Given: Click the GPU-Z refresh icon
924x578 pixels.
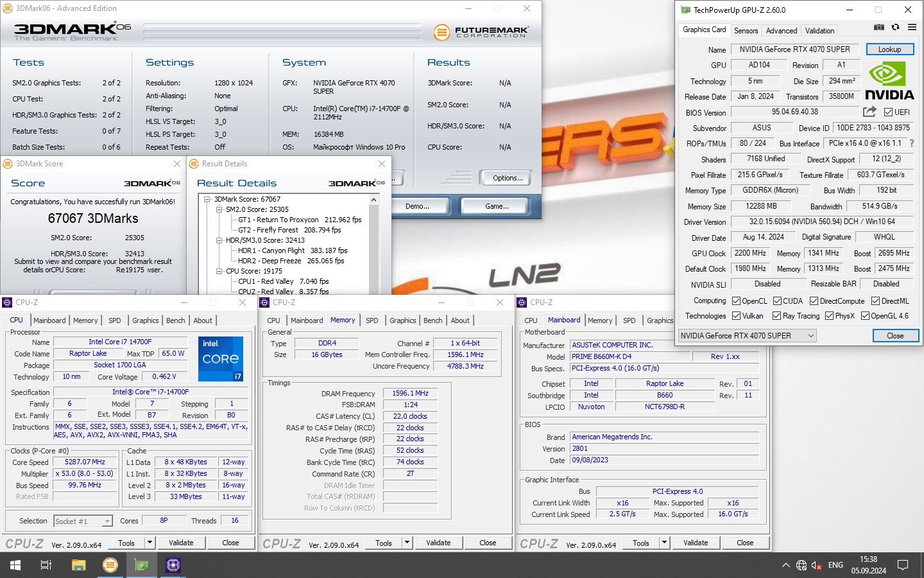Looking at the screenshot, I should 895,27.
